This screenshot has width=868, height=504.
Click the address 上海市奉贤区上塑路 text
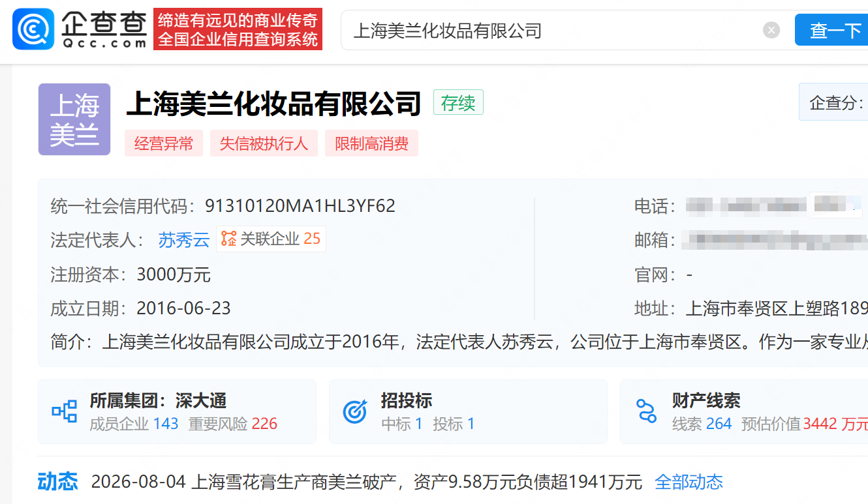click(x=777, y=308)
